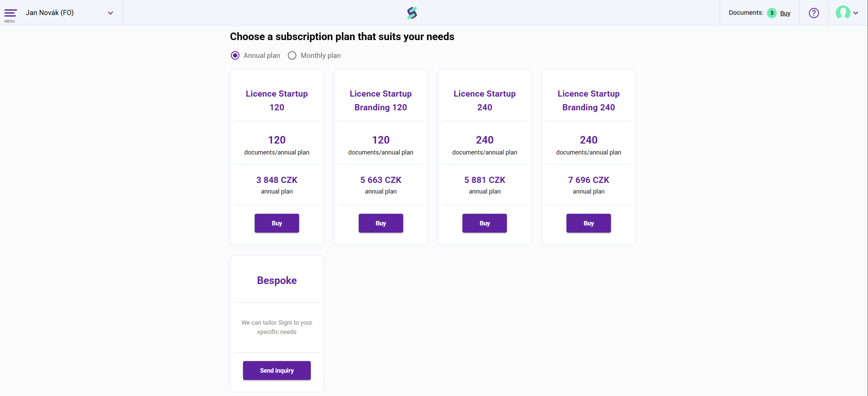868x396 pixels.
Task: Click the 3 848 CZK price
Action: pyautogui.click(x=277, y=180)
